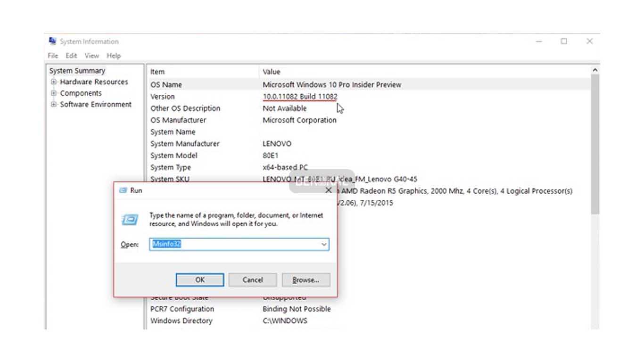Cancel the Run dialog
This screenshot has height=362, width=644.
[253, 280]
